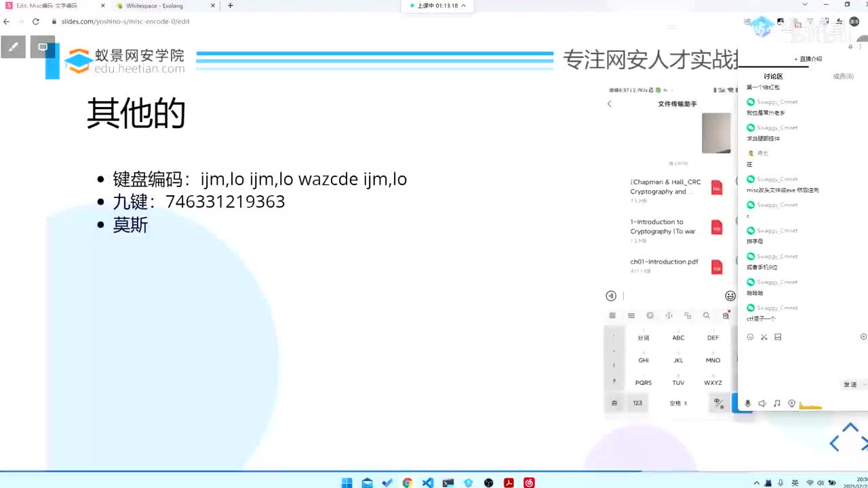
Task: Open the 讨论区 discussion tab
Action: point(773,77)
